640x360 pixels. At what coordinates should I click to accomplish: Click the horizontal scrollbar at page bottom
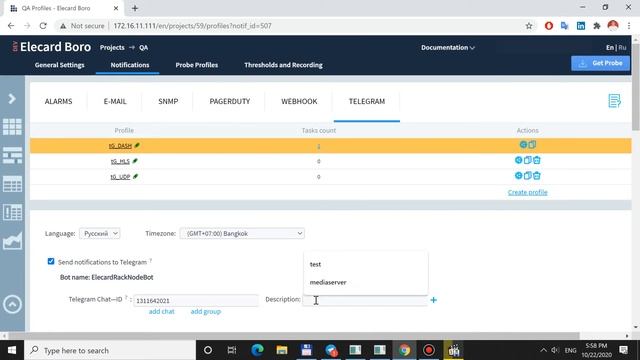(x=294, y=336)
